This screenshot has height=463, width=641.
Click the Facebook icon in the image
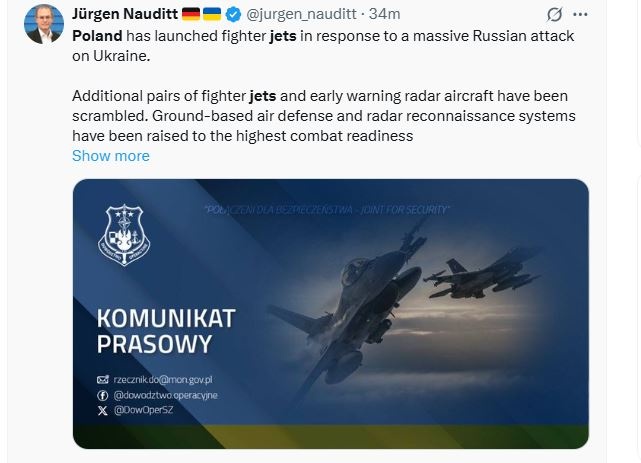[x=102, y=395]
